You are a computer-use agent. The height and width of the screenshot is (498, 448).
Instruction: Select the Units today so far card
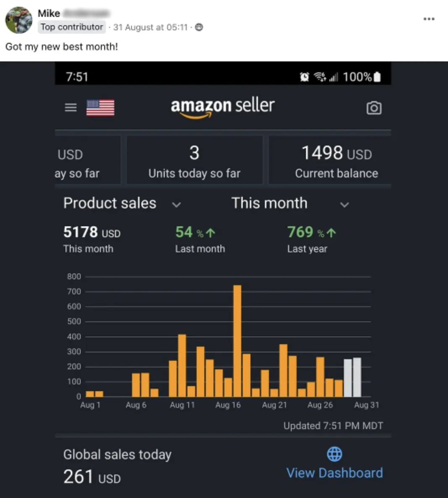pyautogui.click(x=195, y=160)
